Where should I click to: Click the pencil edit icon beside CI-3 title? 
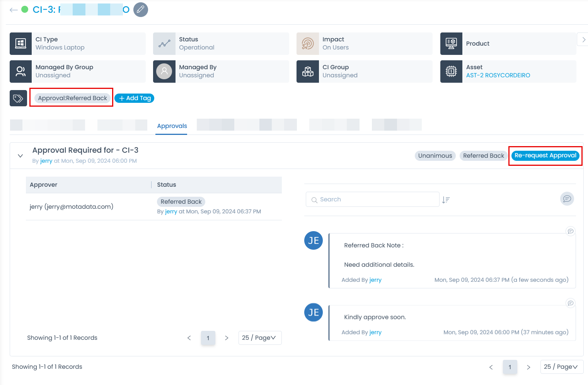140,10
